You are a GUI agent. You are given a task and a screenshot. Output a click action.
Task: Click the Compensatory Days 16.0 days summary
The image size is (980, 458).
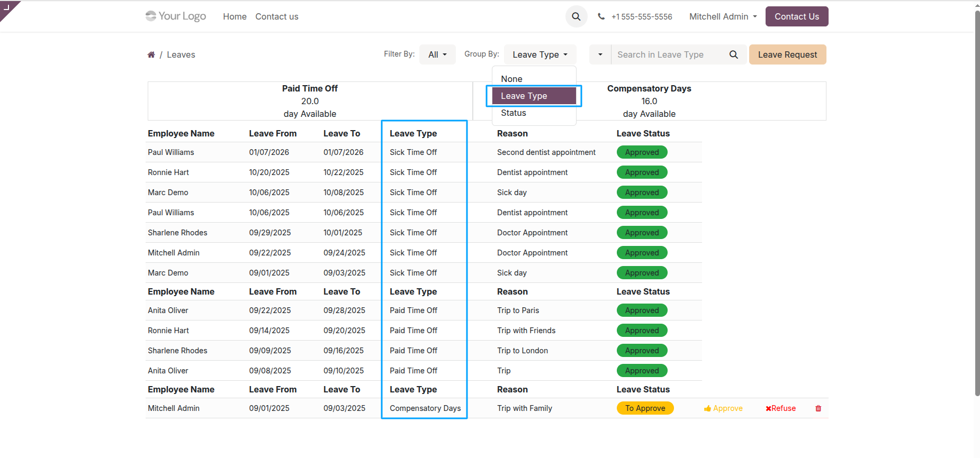[x=649, y=101]
